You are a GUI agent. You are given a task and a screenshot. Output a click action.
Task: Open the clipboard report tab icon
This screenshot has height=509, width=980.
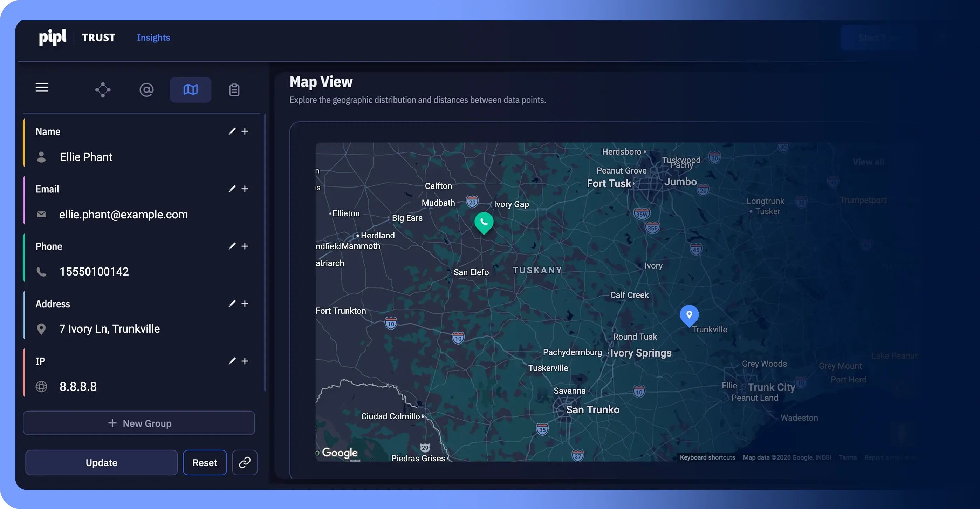click(x=234, y=90)
